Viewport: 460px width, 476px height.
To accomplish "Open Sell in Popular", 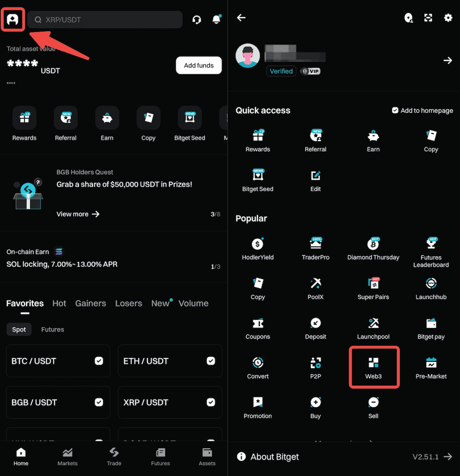I will 373,408.
